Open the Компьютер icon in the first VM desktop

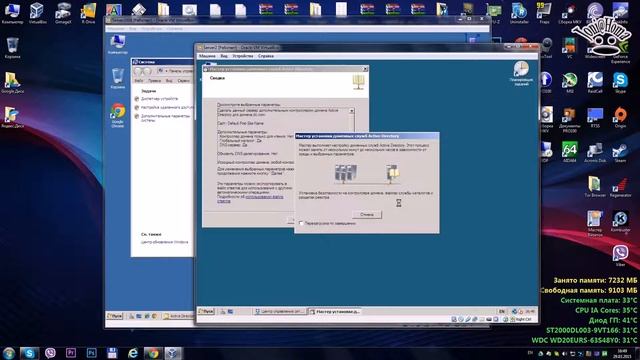(x=118, y=44)
